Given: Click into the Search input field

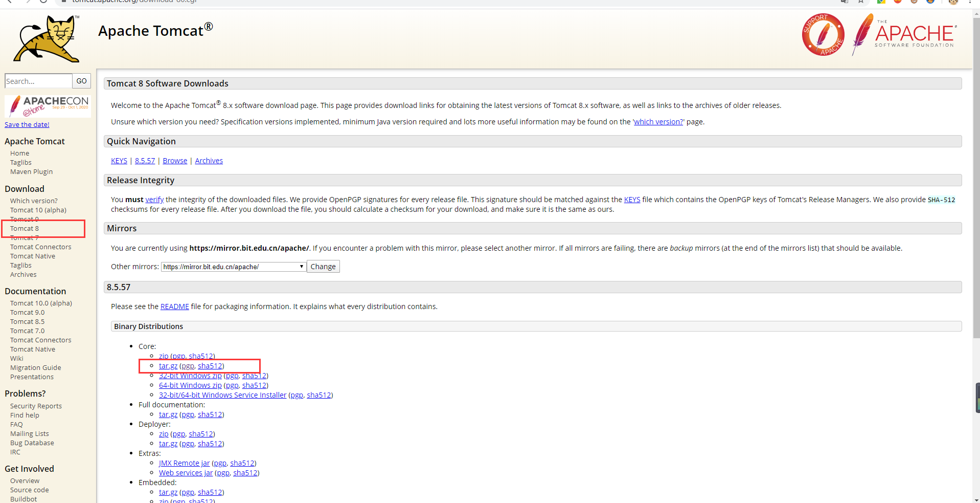Looking at the screenshot, I should (x=38, y=81).
